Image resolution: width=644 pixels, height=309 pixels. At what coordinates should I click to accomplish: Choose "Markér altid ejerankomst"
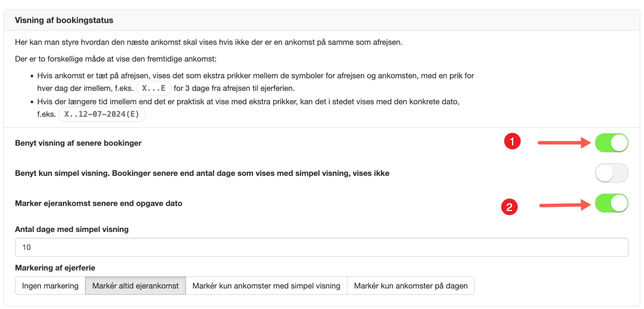[135, 286]
